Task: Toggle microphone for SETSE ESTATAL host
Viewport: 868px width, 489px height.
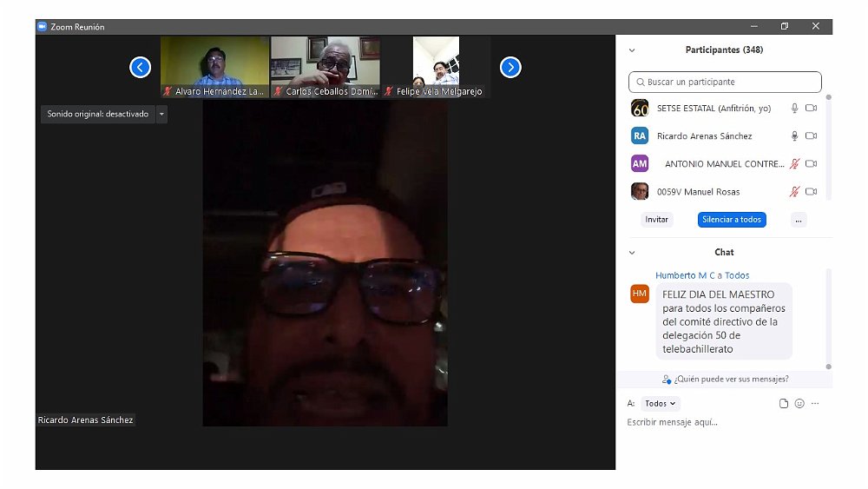Action: [794, 109]
